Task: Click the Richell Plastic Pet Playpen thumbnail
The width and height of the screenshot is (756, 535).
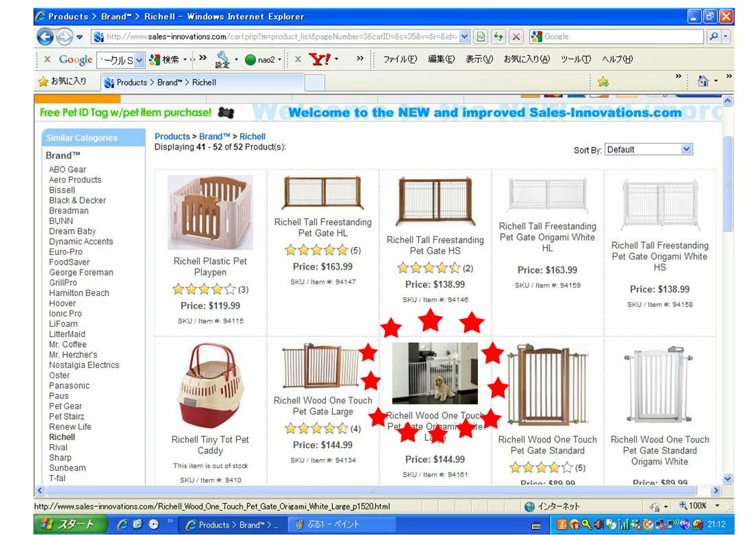Action: pyautogui.click(x=210, y=212)
